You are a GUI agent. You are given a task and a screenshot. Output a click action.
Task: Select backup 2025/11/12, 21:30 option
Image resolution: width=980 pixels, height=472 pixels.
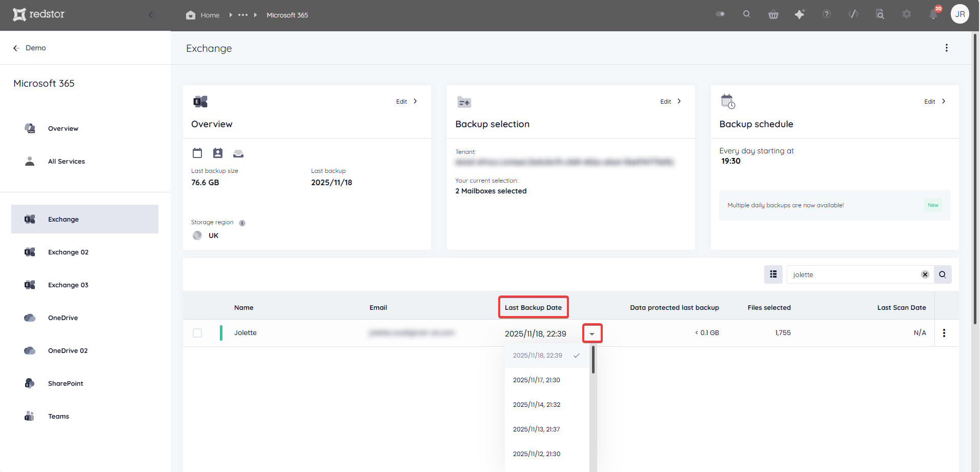tap(546, 454)
